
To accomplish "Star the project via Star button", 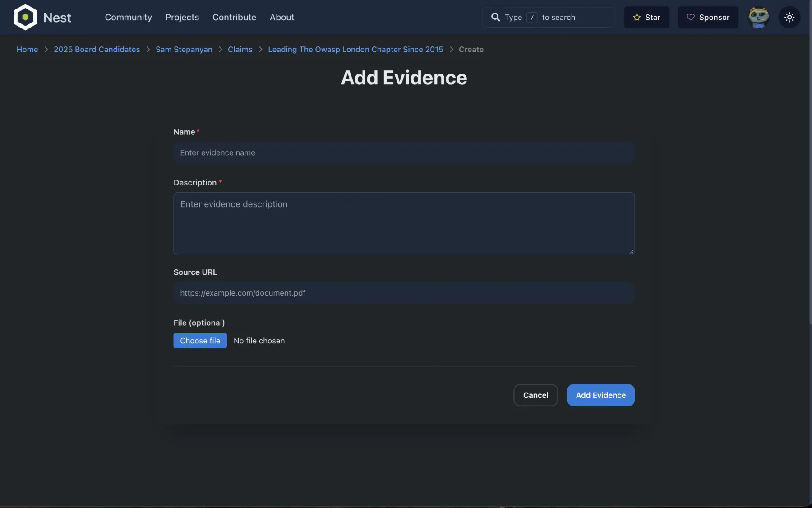I will 646,17.
